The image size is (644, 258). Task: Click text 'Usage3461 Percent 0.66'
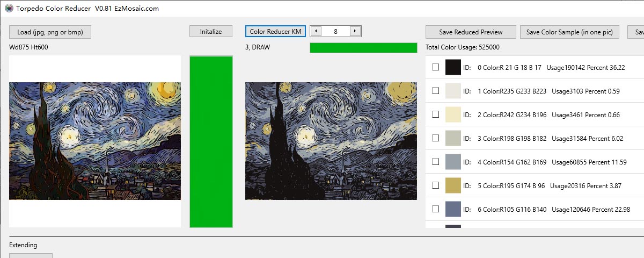tap(586, 115)
